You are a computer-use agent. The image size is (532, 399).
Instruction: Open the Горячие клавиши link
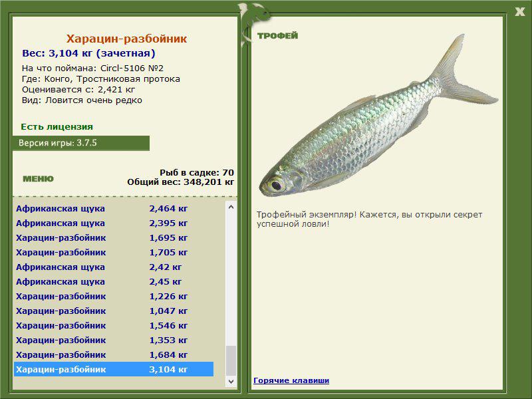pyautogui.click(x=291, y=380)
